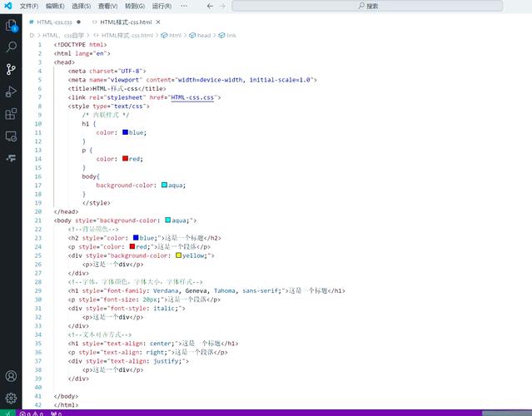Open the Run and Debug view

click(x=11, y=92)
